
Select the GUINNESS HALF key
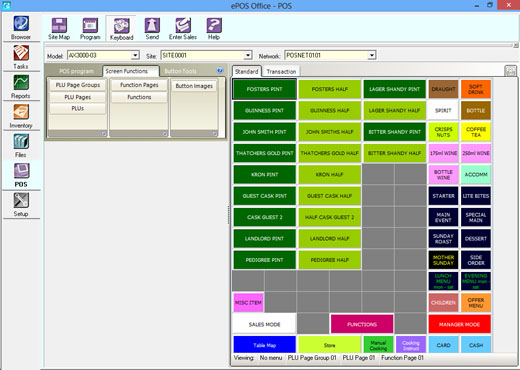point(330,110)
